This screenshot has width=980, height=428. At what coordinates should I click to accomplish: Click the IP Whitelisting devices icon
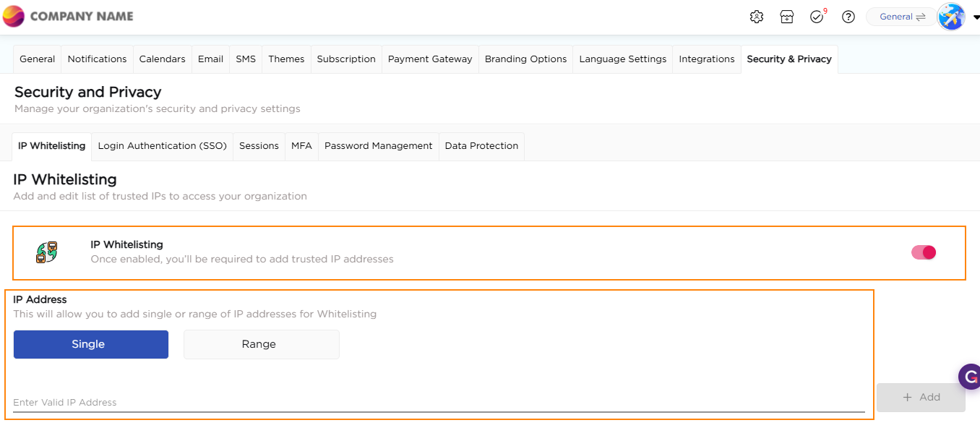click(47, 252)
